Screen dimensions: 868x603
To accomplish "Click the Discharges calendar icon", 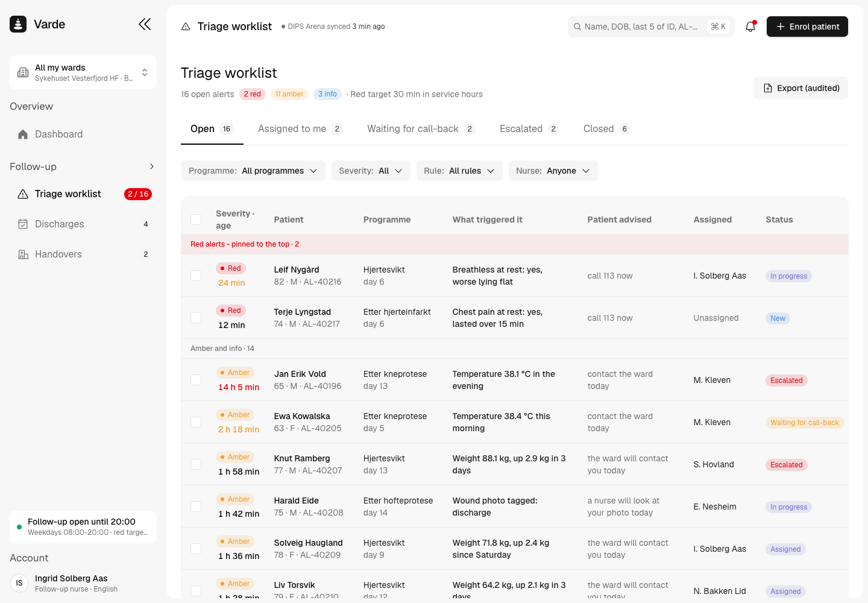I will [x=23, y=224].
